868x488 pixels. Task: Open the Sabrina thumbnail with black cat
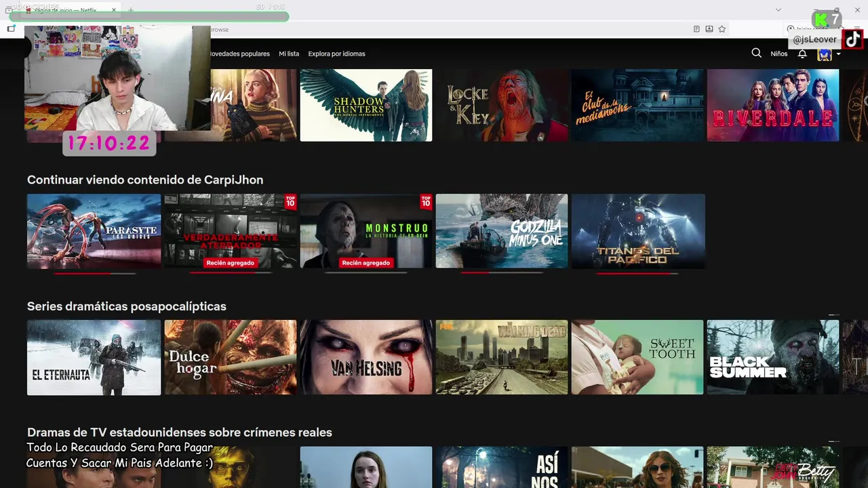[254, 105]
